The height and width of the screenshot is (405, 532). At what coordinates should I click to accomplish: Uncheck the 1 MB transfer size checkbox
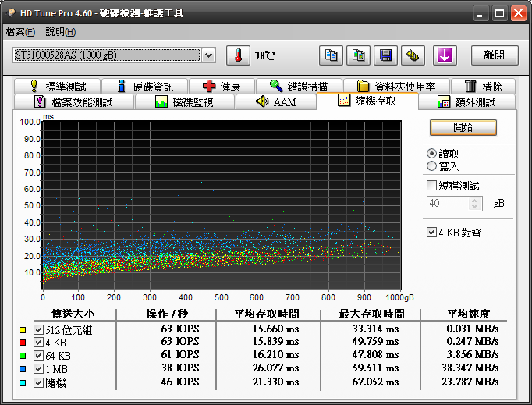38,368
